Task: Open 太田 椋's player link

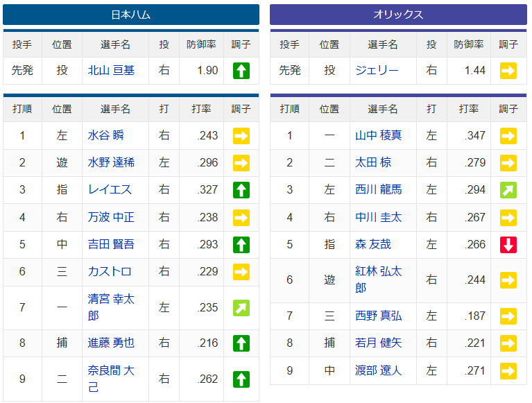Action: click(373, 162)
